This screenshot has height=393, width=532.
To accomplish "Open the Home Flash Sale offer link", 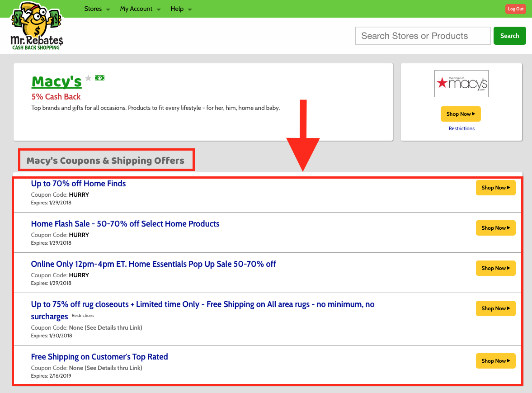I will pos(125,224).
